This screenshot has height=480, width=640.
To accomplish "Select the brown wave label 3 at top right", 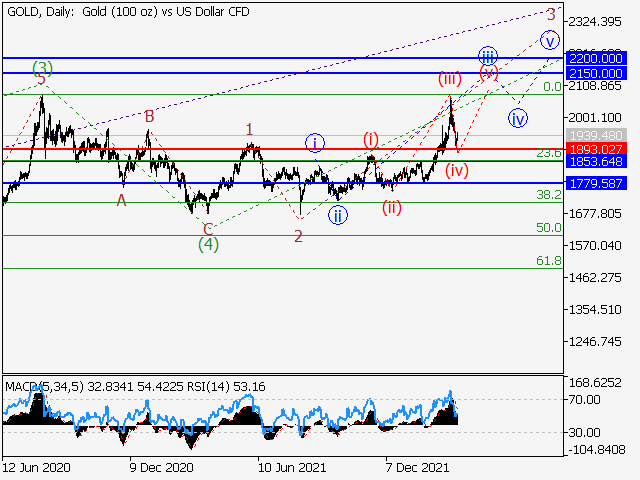I will pyautogui.click(x=551, y=15).
